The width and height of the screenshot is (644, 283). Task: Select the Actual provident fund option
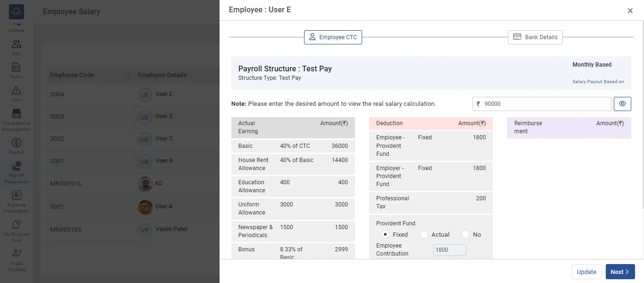tap(424, 234)
